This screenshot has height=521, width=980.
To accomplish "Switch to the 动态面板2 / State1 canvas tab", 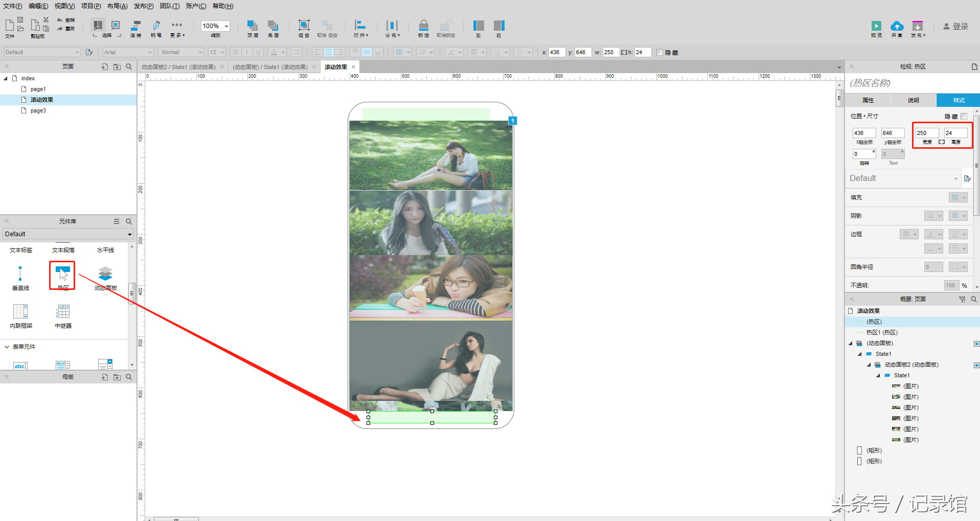I will click(x=179, y=67).
